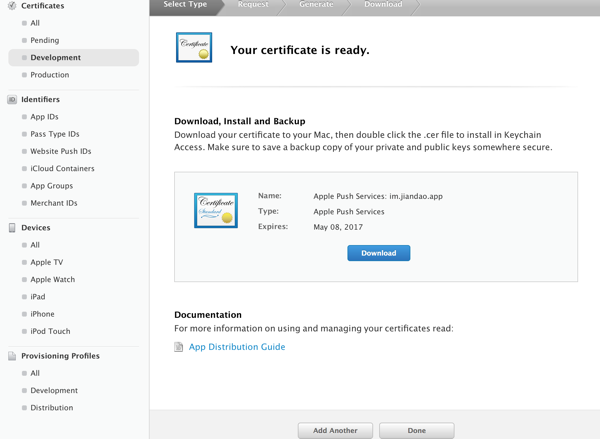Click the Download step in progress bar
The image size is (600, 439).
[x=383, y=5]
